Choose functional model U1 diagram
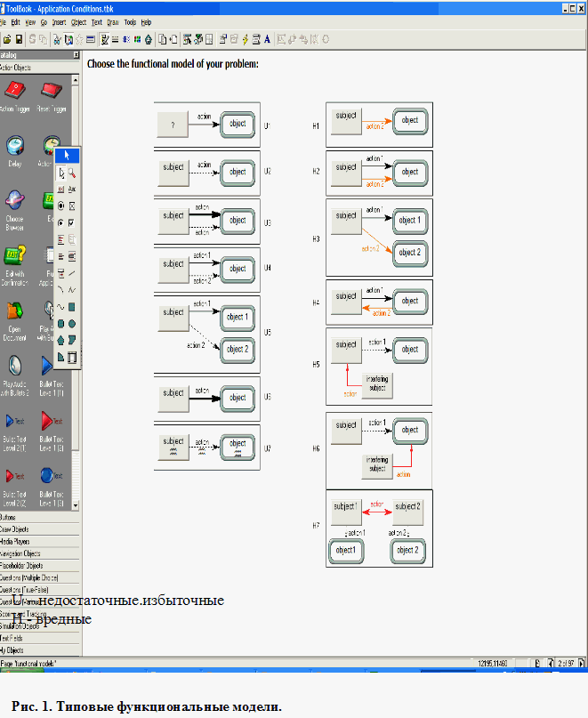 pyautogui.click(x=207, y=125)
